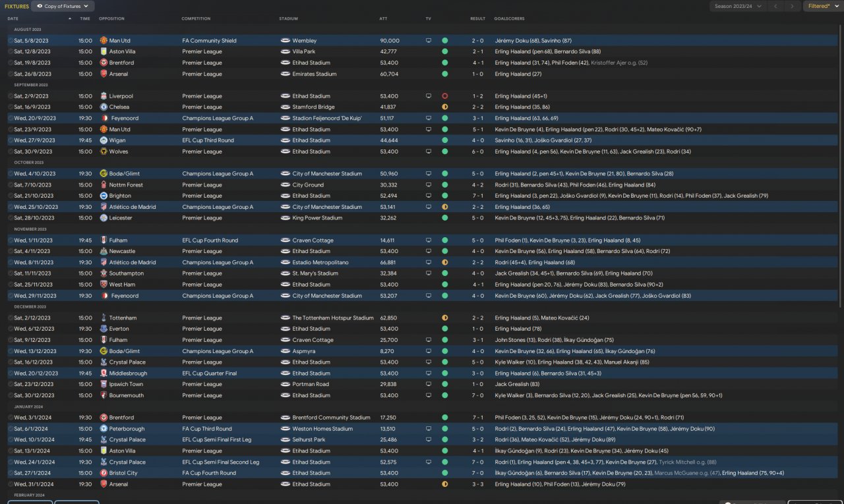Go to the previous season with the left arrow
Image resolution: width=844 pixels, height=504 pixels.
(776, 6)
